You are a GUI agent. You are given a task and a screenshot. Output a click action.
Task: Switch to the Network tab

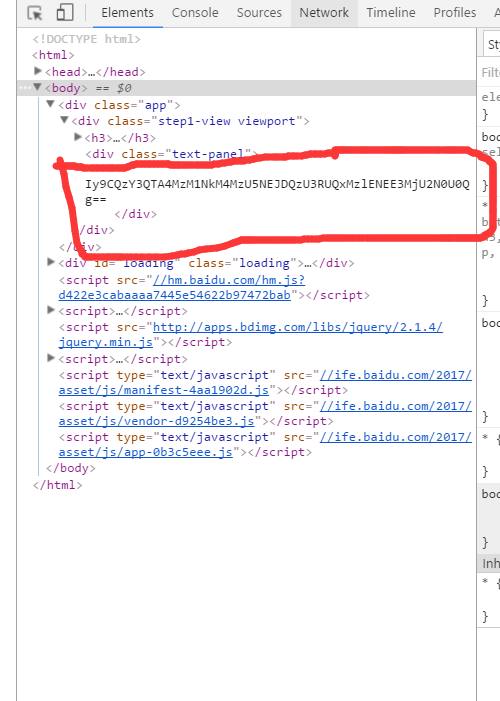pyautogui.click(x=324, y=13)
